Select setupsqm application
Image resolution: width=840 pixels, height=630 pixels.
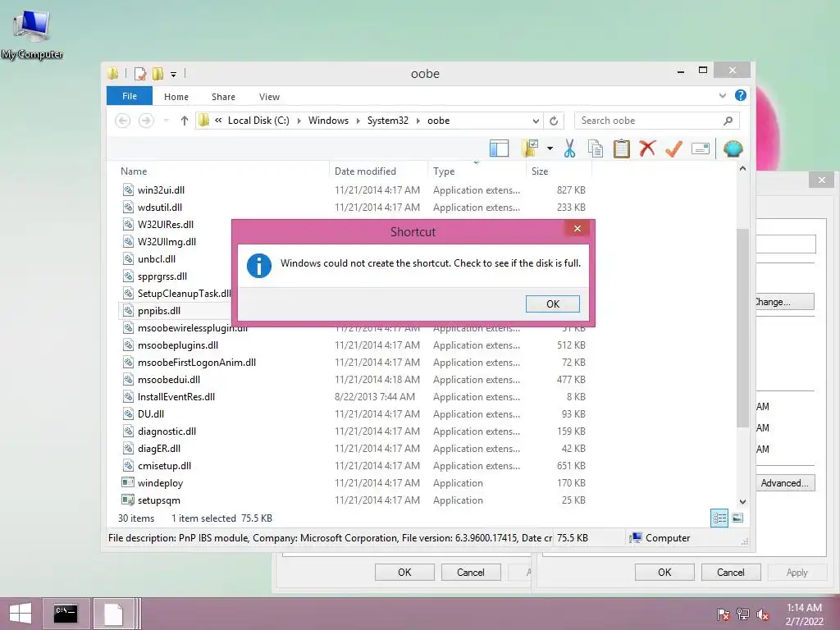pyautogui.click(x=158, y=500)
